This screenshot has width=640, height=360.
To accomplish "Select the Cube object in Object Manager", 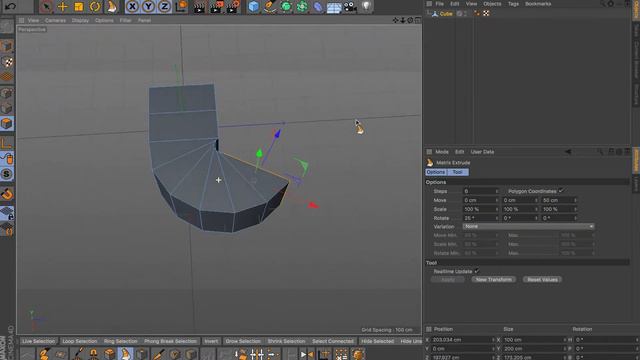I will point(446,14).
